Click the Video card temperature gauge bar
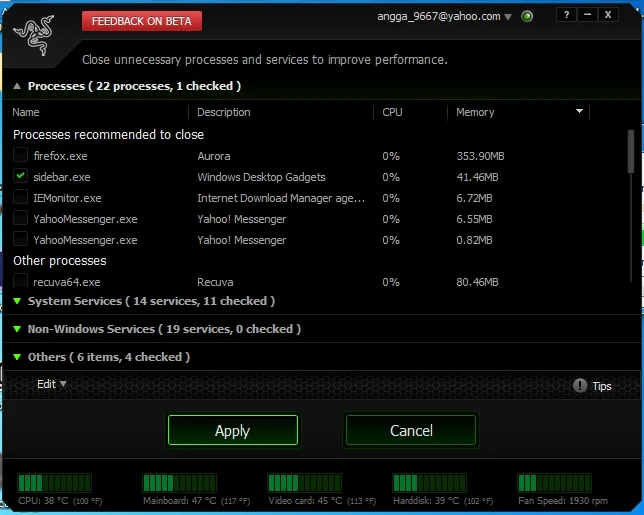The image size is (644, 515). tap(304, 483)
